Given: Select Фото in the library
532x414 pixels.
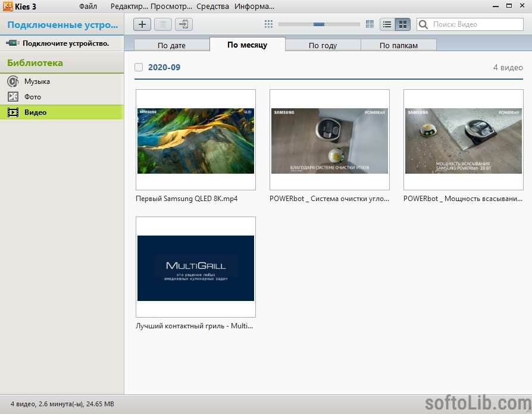Looking at the screenshot, I should (62, 97).
